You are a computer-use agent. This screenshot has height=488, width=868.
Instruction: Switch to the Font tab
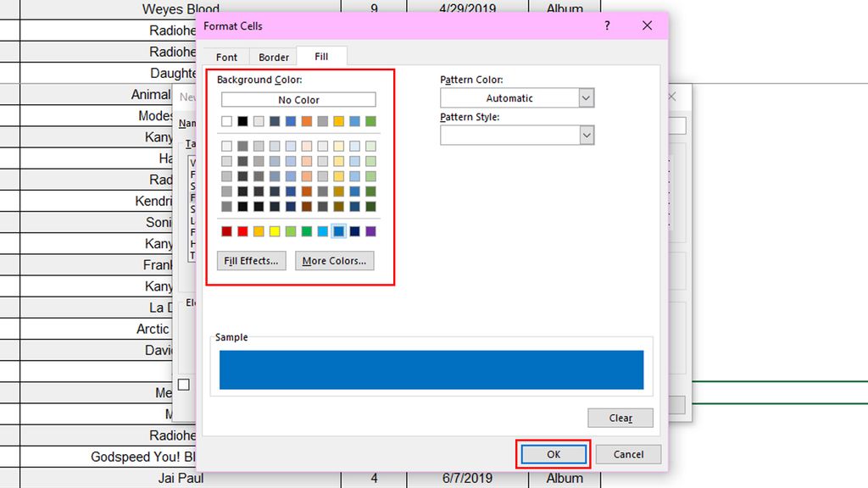pos(225,57)
